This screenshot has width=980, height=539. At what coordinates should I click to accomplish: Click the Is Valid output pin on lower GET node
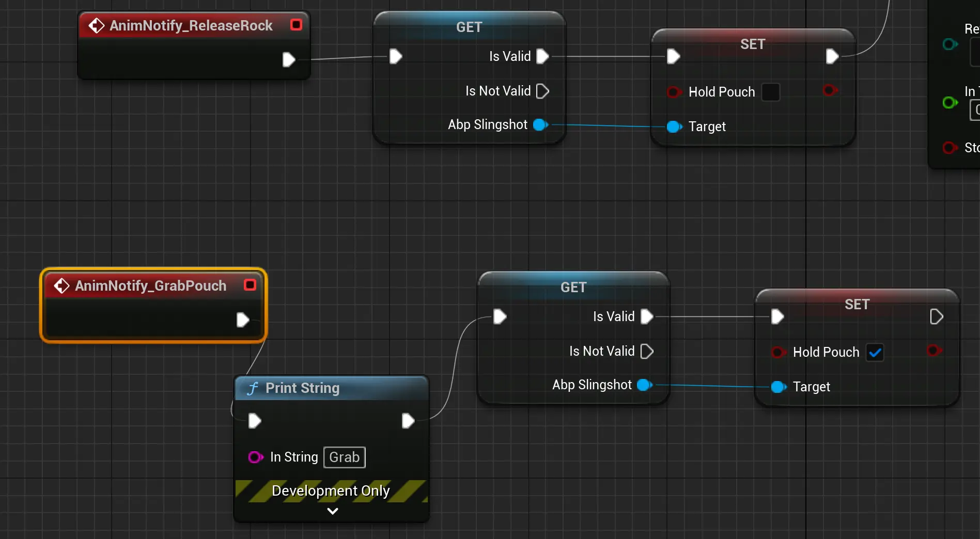647,316
